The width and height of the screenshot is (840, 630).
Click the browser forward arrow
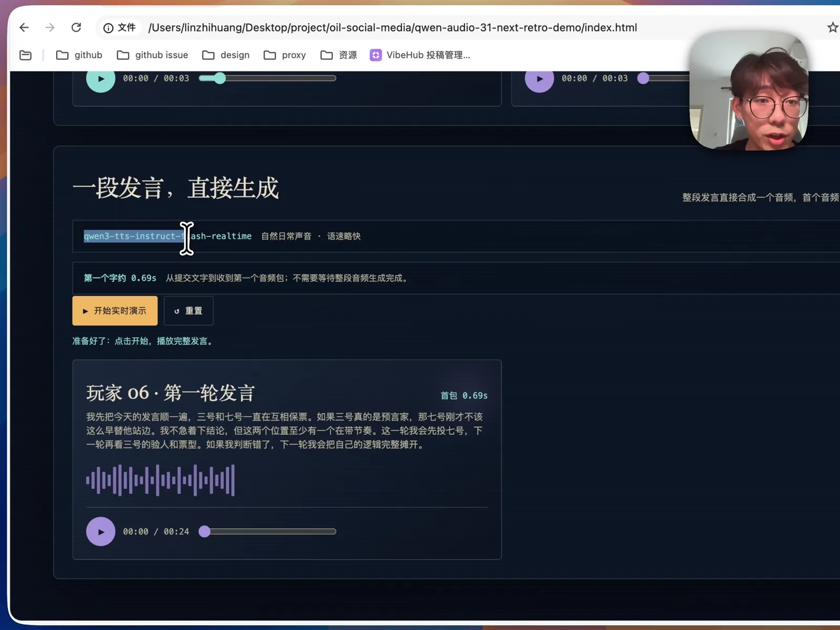pyautogui.click(x=50, y=27)
